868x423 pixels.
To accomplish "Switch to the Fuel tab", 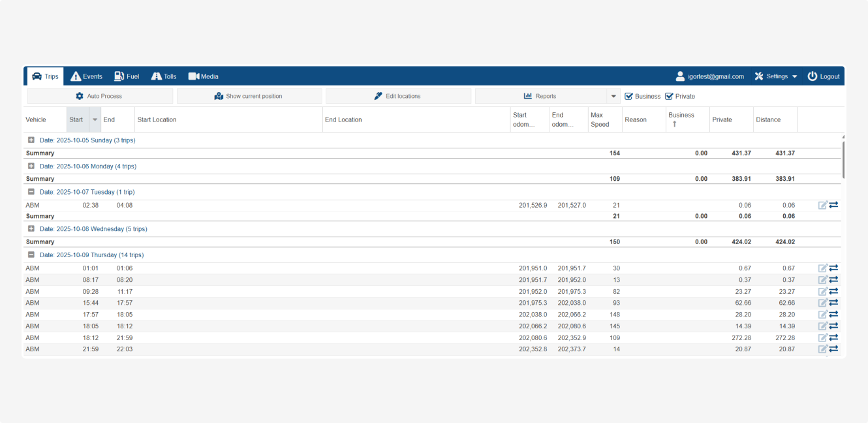I will 127,76.
